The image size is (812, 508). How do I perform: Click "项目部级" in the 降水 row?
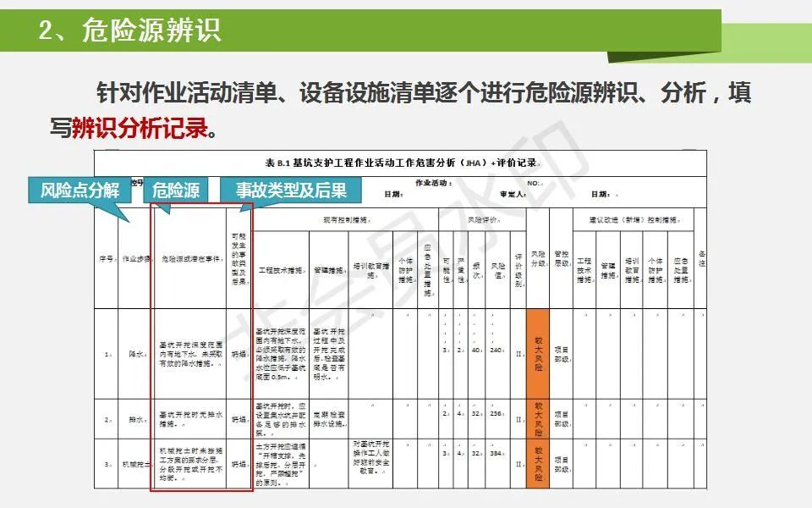pos(562,354)
